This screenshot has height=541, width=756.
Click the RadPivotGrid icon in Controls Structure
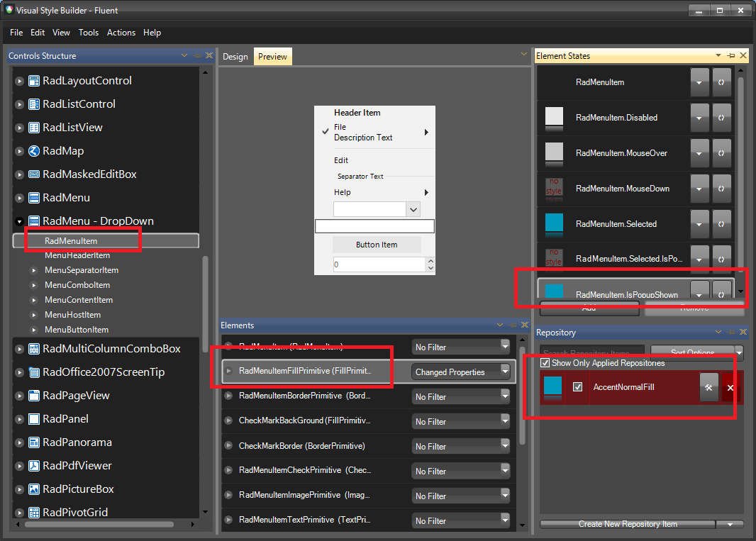pyautogui.click(x=34, y=512)
